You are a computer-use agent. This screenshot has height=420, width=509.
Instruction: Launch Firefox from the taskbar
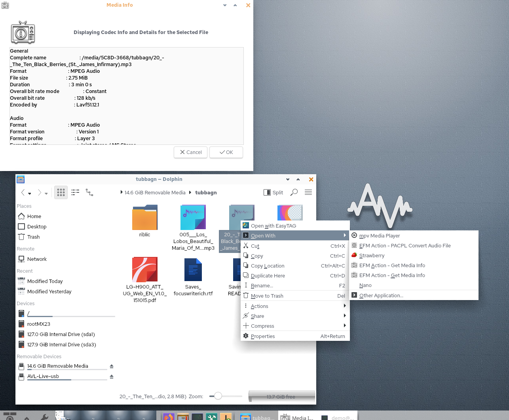tap(169, 416)
